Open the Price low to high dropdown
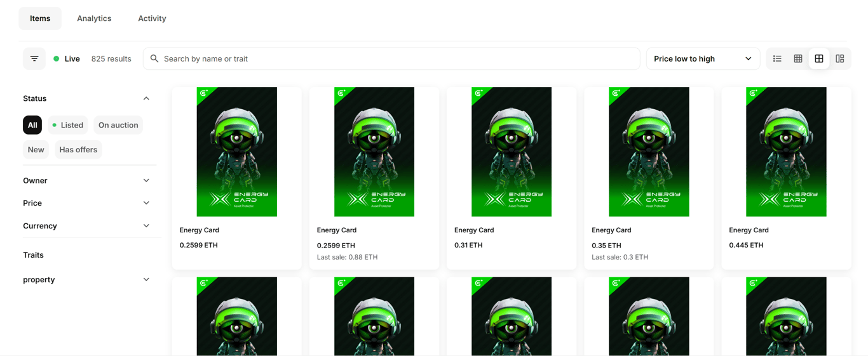Viewport: 868px width, 356px height. 702,58
